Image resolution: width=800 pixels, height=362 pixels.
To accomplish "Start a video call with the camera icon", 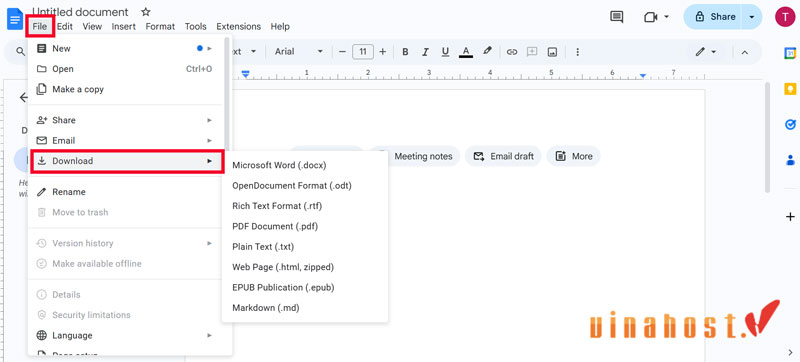I will (651, 17).
